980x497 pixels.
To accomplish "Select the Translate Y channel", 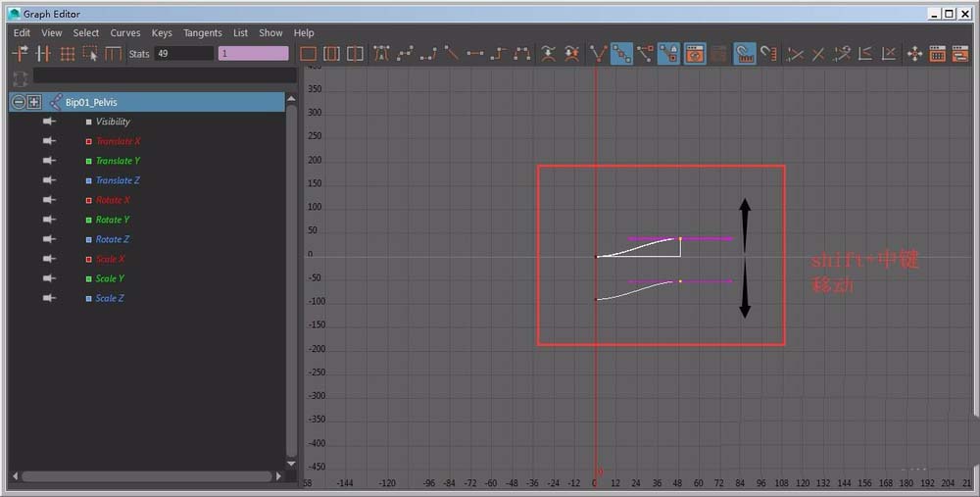I will (x=118, y=161).
